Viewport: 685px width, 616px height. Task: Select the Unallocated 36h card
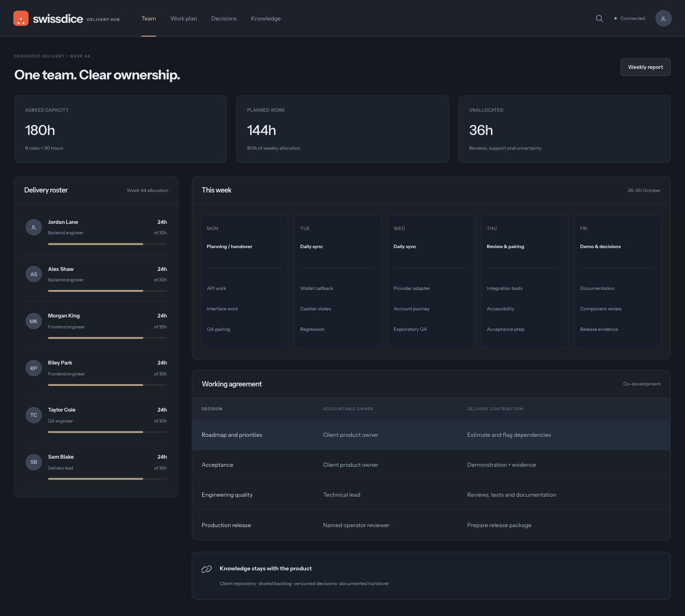tap(564, 129)
